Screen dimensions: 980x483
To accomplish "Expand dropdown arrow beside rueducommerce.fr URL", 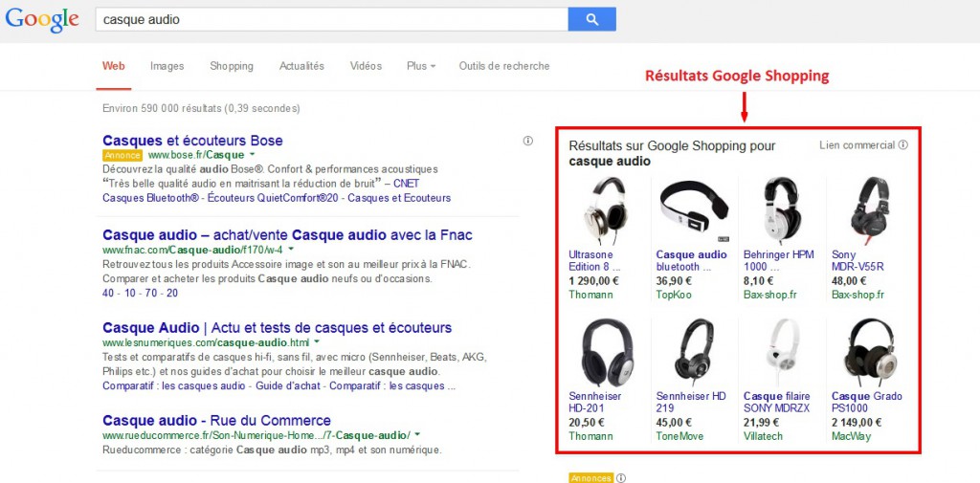I will (417, 434).
